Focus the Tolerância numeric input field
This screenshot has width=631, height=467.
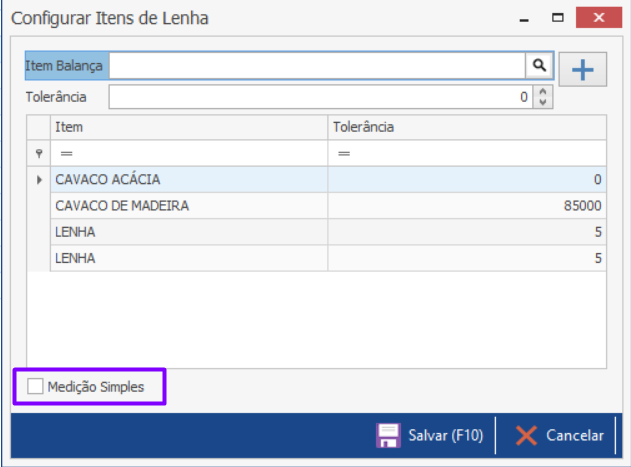(321, 97)
